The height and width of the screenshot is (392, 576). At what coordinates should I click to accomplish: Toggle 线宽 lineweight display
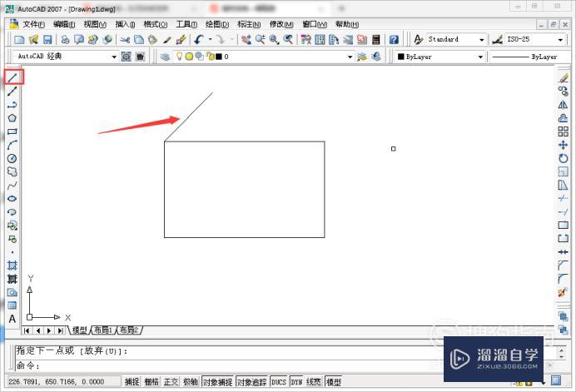point(313,382)
